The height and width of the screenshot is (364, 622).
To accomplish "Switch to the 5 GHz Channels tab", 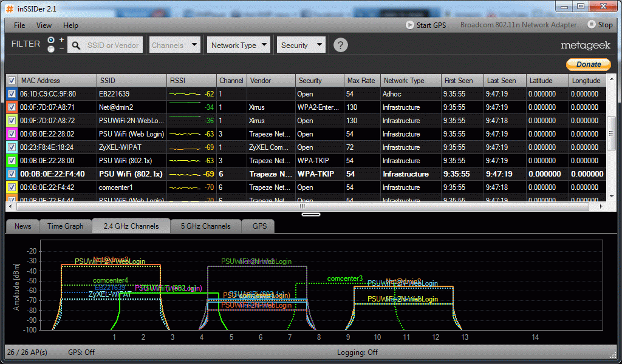I will click(x=205, y=226).
